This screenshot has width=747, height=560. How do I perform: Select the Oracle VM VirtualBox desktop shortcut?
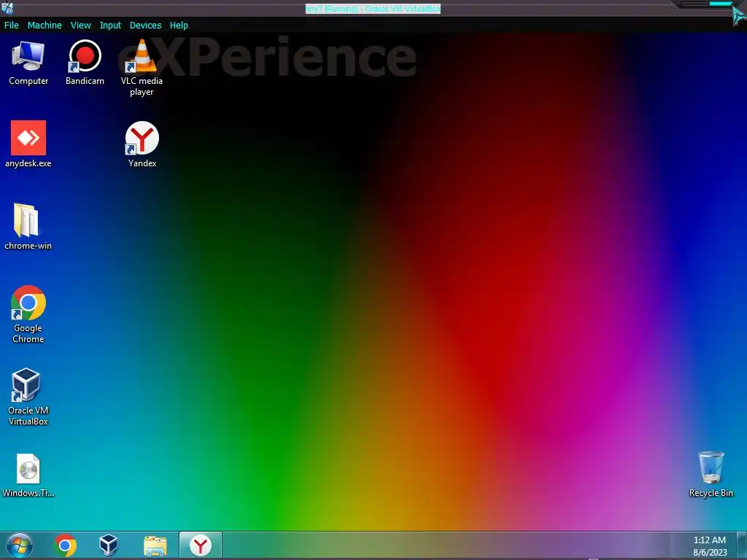click(x=28, y=397)
